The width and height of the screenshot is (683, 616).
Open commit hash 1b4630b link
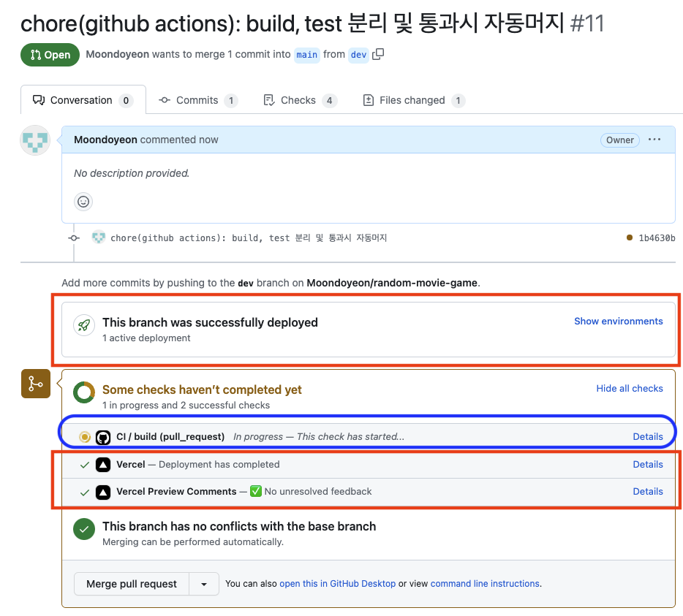pyautogui.click(x=657, y=238)
